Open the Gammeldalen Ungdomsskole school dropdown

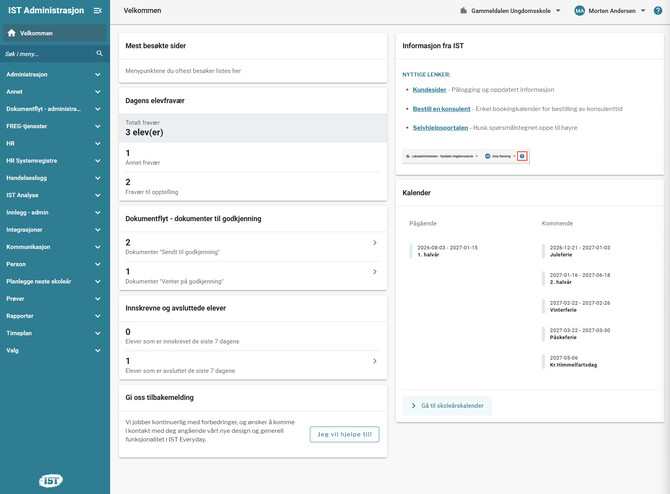tap(510, 11)
